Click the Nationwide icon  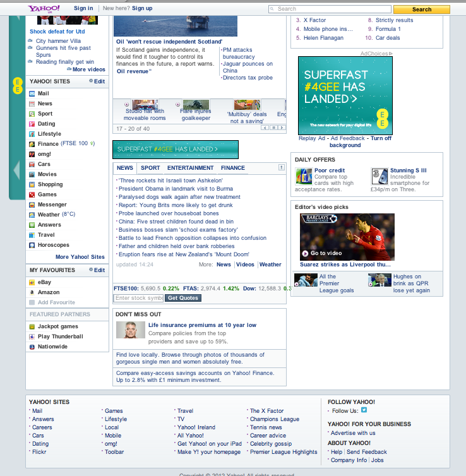click(32, 347)
